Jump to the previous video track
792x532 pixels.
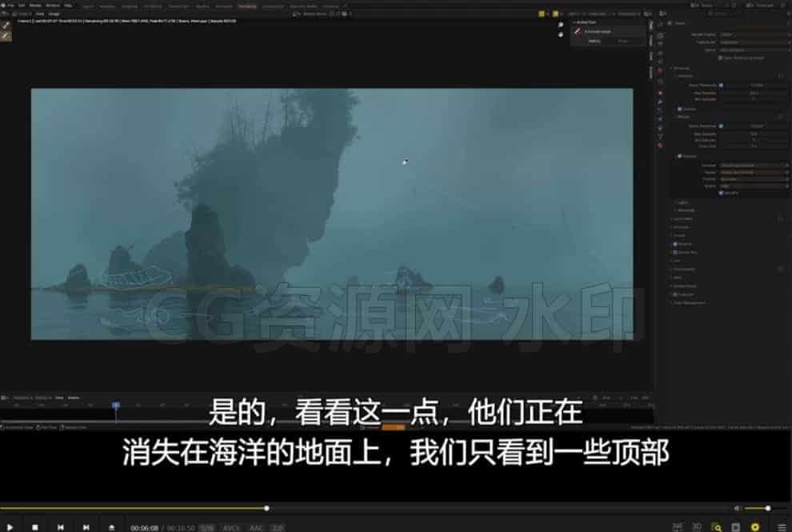61,527
